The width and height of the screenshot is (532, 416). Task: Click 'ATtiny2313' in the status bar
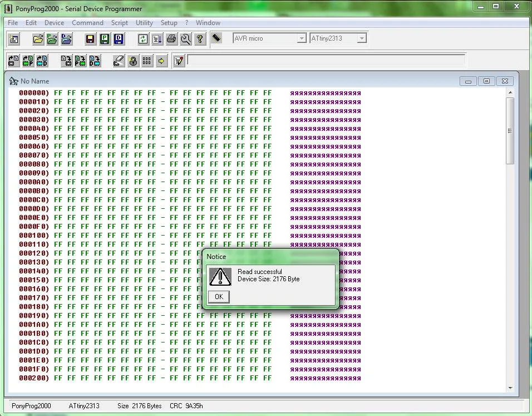(x=84, y=406)
